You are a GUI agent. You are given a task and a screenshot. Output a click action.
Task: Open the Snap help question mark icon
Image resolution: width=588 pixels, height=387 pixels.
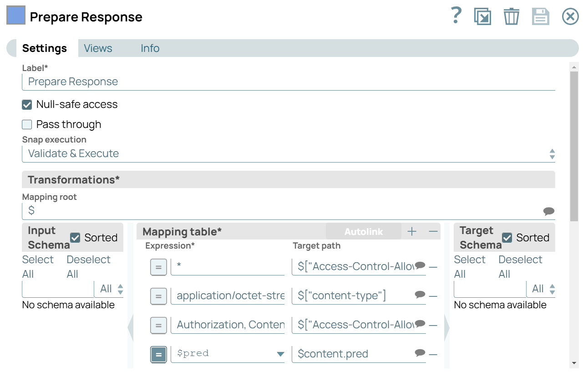[455, 16]
